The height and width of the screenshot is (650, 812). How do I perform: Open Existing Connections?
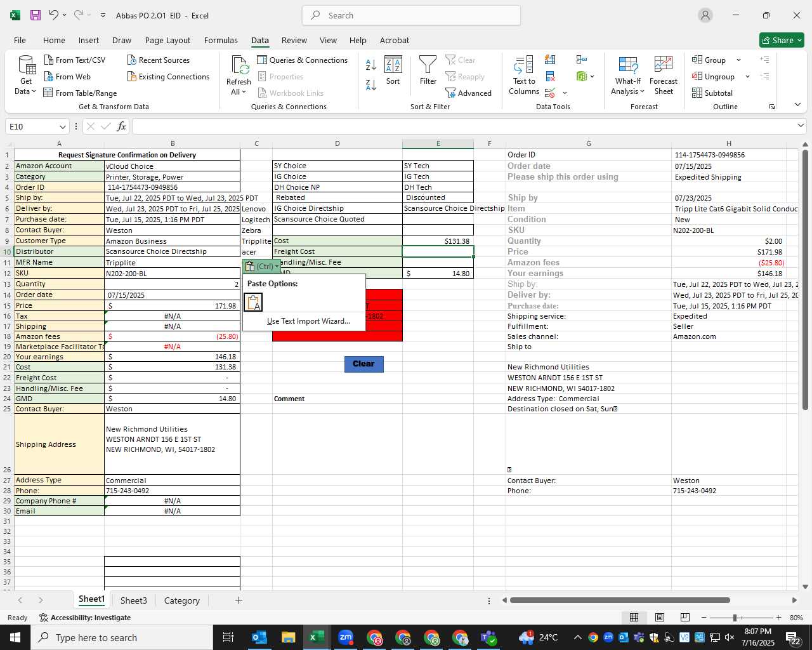point(168,76)
